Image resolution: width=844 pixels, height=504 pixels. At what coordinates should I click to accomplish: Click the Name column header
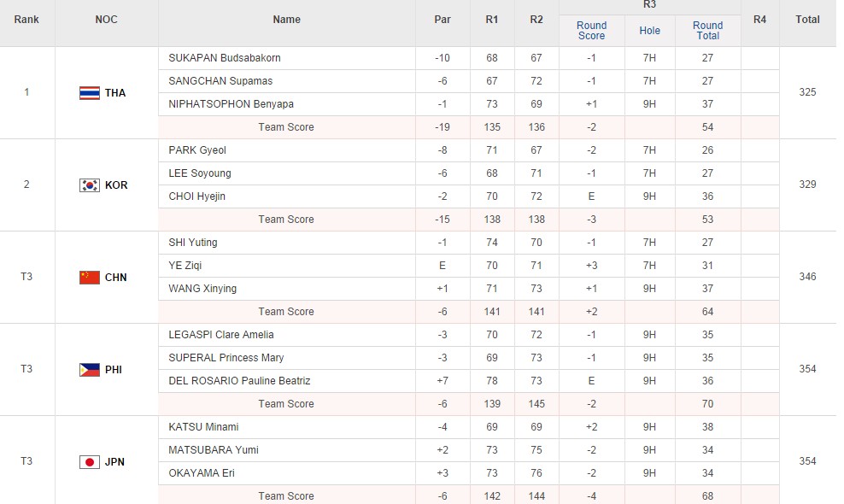[286, 20]
